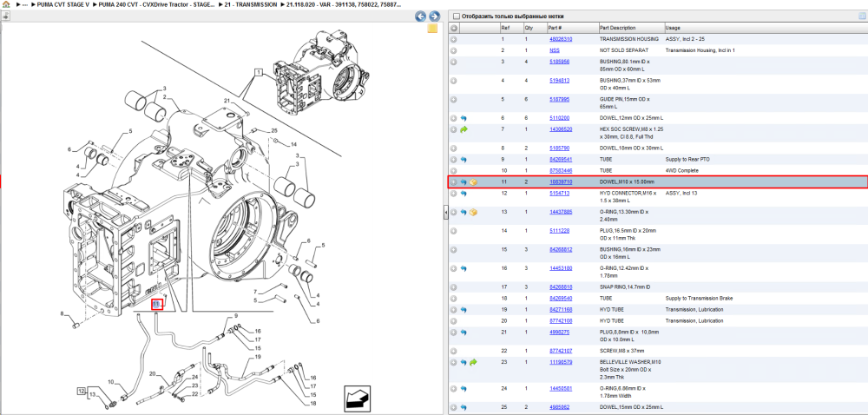The height and width of the screenshot is (415, 868).
Task: Click the plus icon for part 5187995
Action: (453, 100)
